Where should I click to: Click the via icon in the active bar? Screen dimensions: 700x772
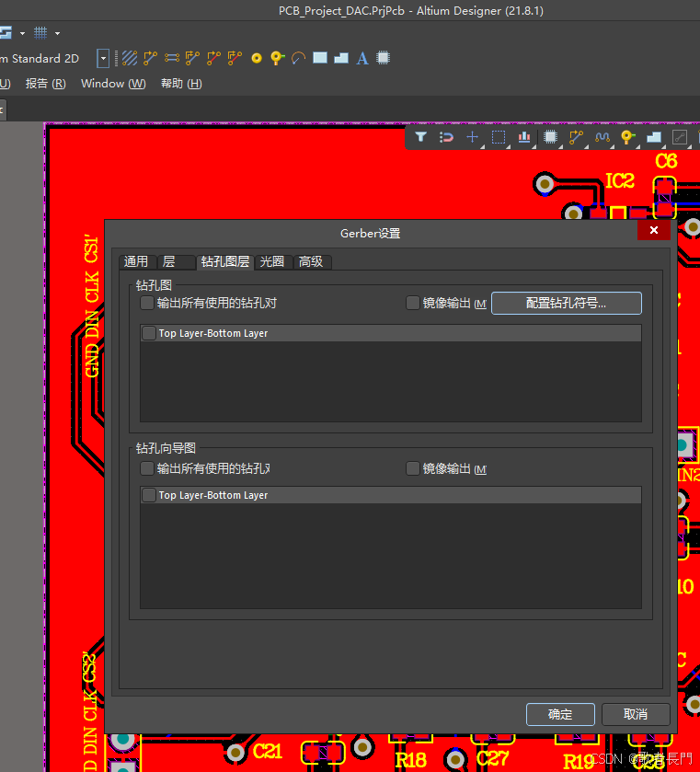pyautogui.click(x=627, y=137)
